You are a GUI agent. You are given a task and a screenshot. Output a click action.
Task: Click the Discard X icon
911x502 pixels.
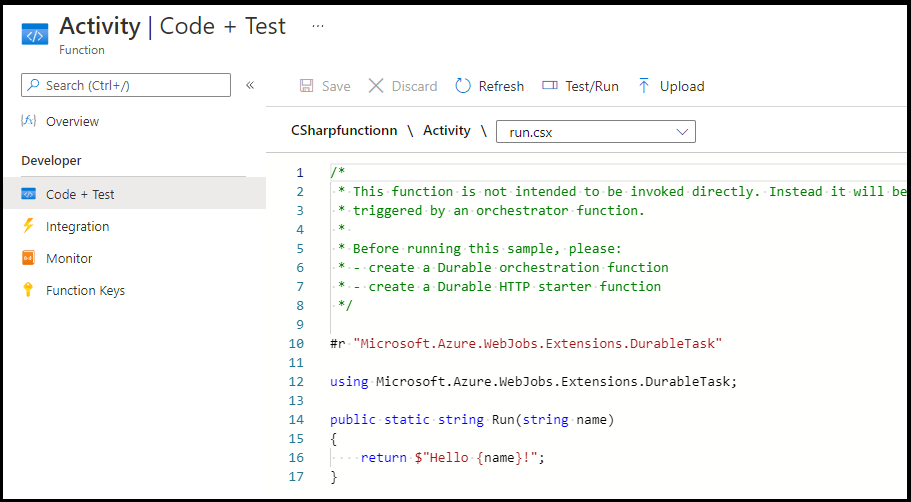(376, 86)
